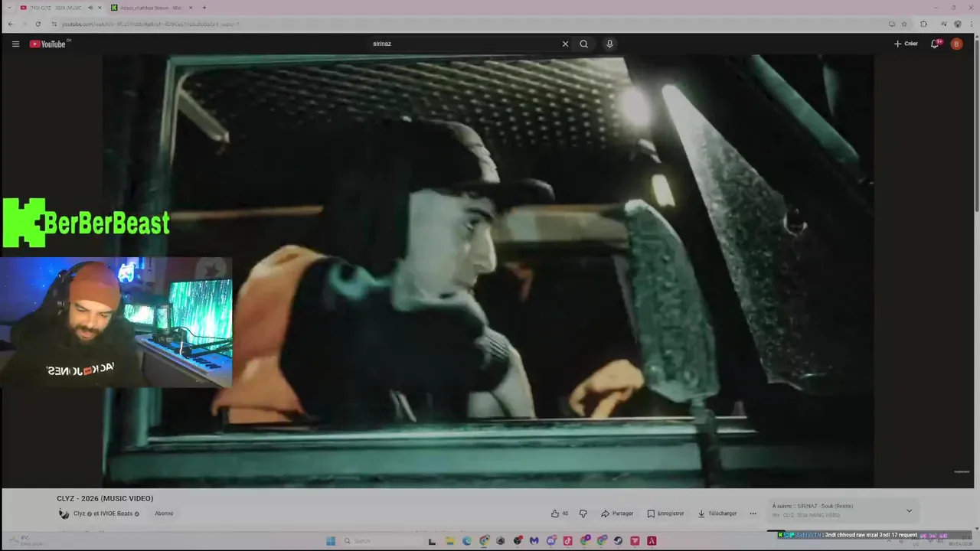Screen dimensions: 980x551
Task: Open the browser three-dot menu
Action: pyautogui.click(x=971, y=24)
